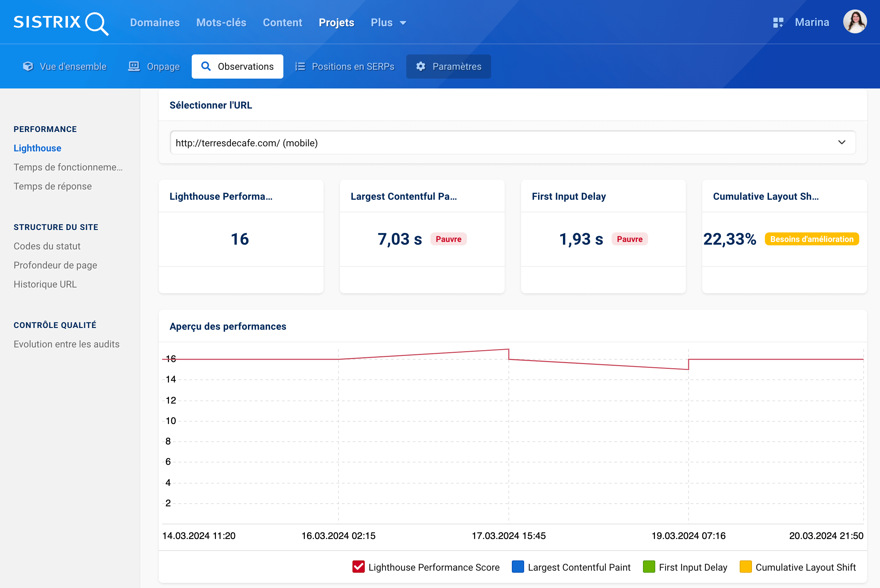The image size is (880, 588).
Task: Click the Observations magnifier icon
Action: click(x=206, y=66)
